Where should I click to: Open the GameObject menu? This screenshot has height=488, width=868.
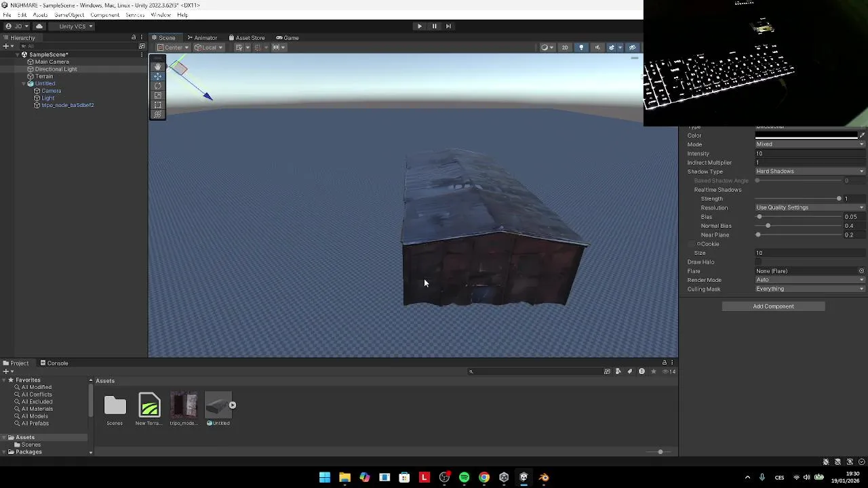(x=69, y=15)
